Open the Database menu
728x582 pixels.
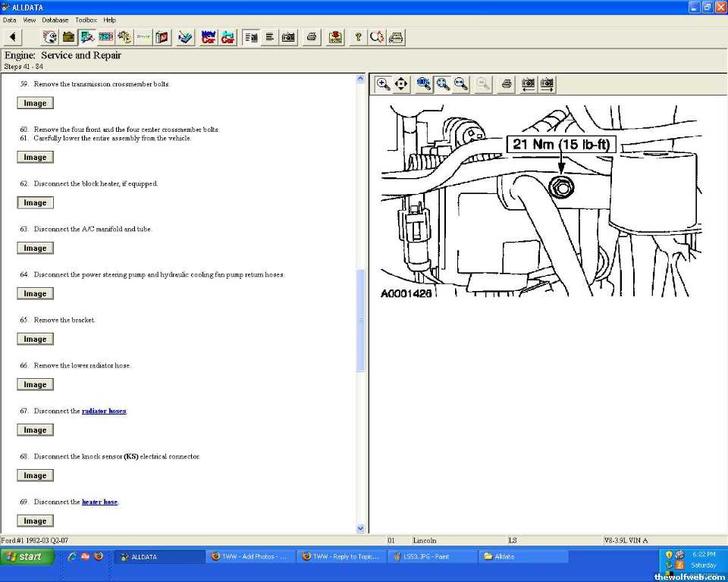point(55,20)
